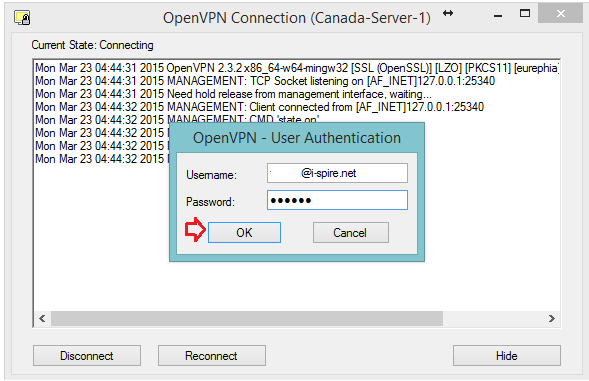Click the OpenVPN Connection (Canada-Server-1) title

click(296, 18)
